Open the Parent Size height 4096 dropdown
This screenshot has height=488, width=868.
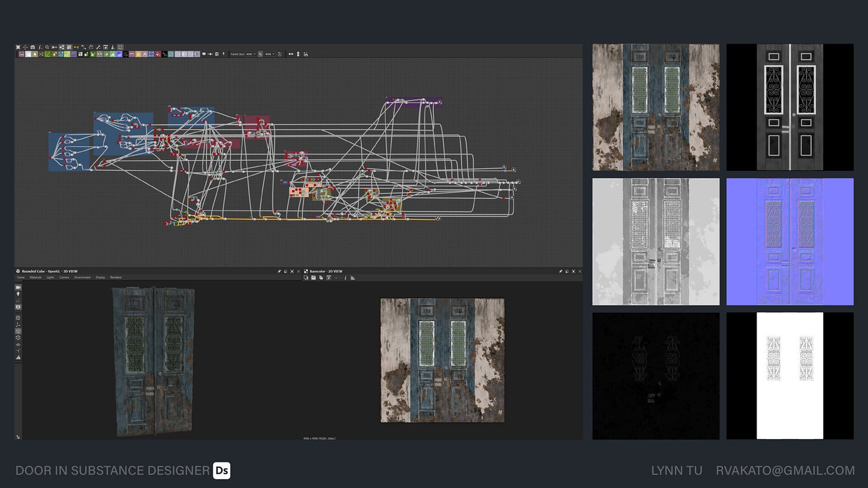coord(269,54)
